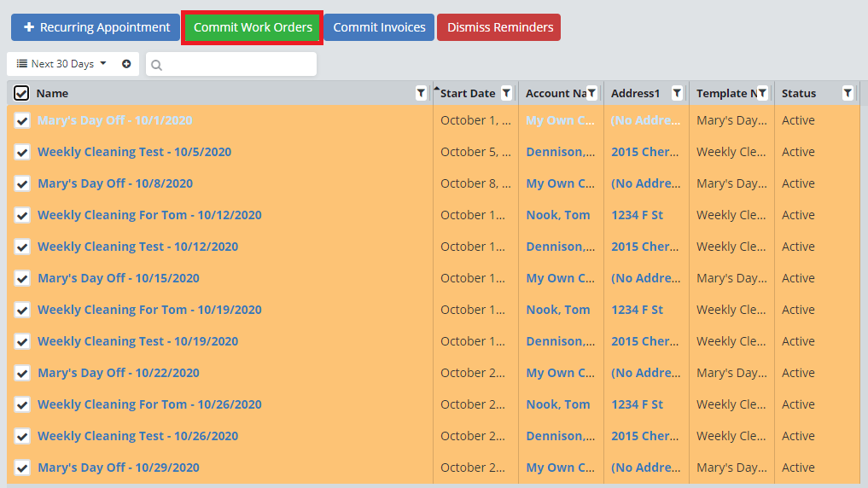Viewport: 868px width, 488px height.
Task: Click the magnifier icon in the search box
Action: pyautogui.click(x=157, y=65)
